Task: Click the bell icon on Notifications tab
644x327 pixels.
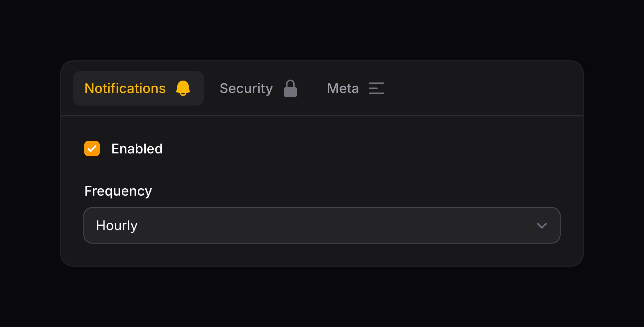Action: click(x=183, y=88)
